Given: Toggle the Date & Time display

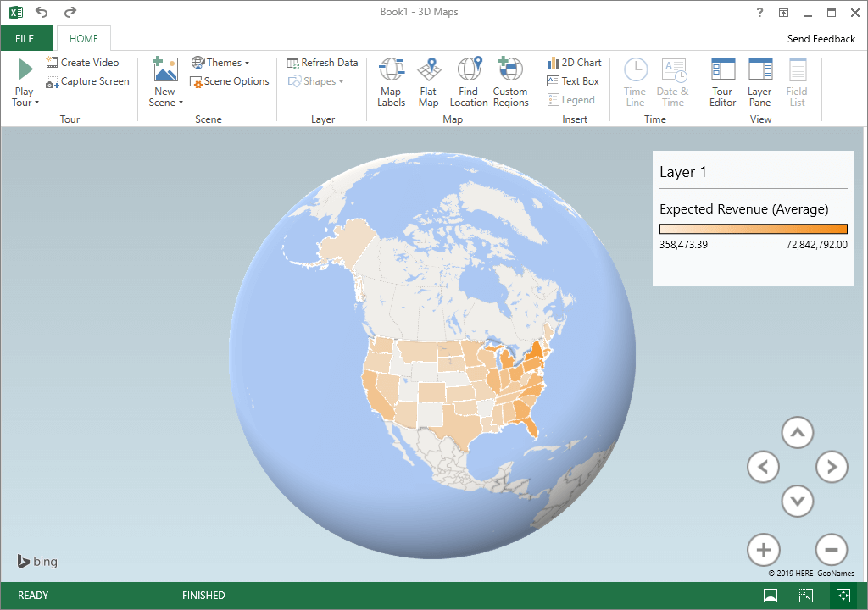Looking at the screenshot, I should (673, 81).
